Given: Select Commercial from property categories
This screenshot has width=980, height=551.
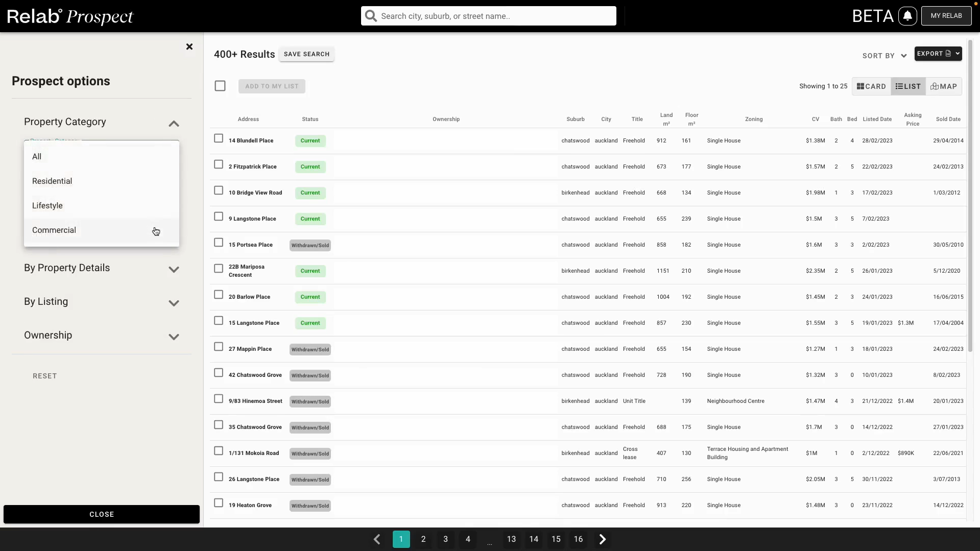Looking at the screenshot, I should pos(54,230).
